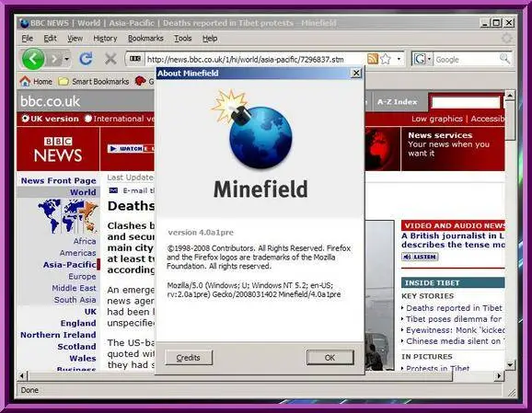532x413 pixels.
Task: Open the Smart Bookmarks folder
Action: [x=93, y=81]
